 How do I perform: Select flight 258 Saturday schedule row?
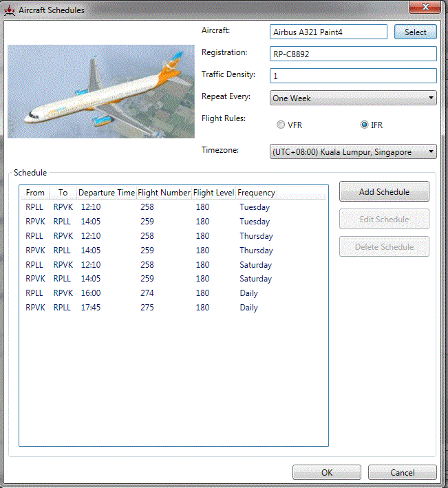(x=173, y=264)
